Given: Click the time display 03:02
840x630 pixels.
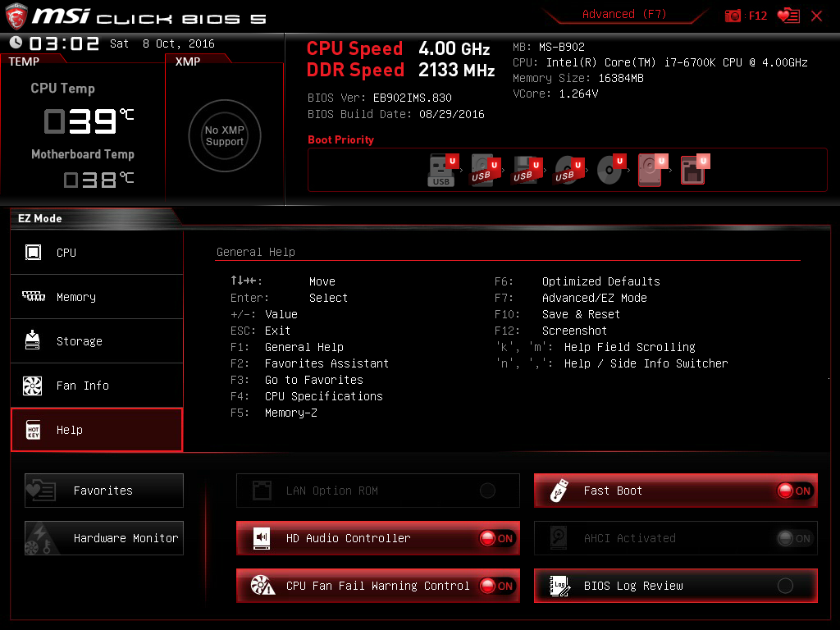Looking at the screenshot, I should [x=64, y=43].
